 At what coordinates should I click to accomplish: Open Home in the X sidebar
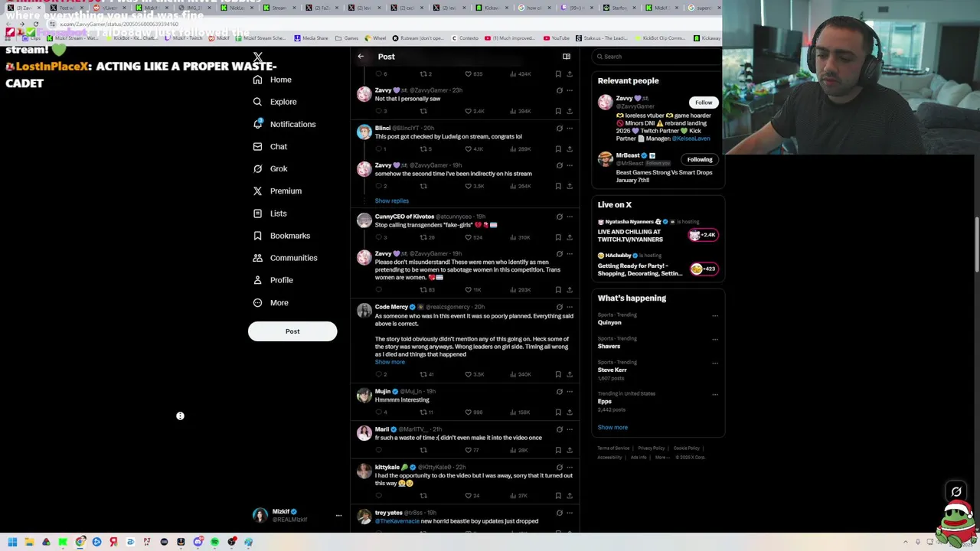(x=273, y=80)
